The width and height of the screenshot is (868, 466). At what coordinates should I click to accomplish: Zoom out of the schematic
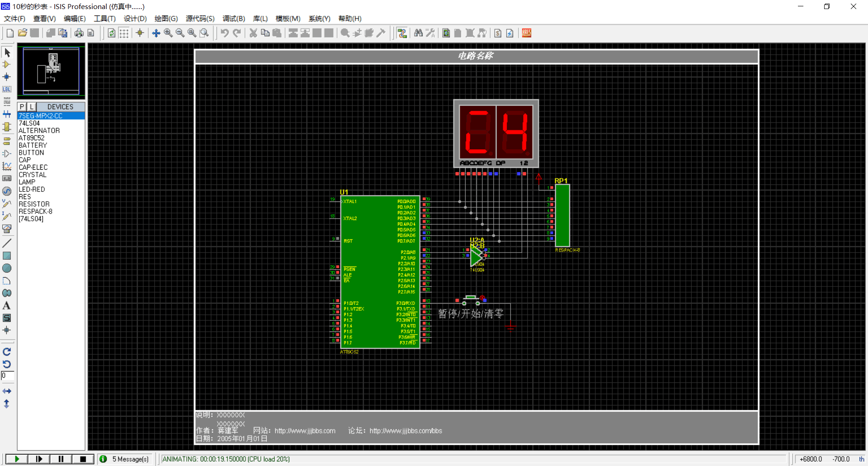tap(180, 33)
